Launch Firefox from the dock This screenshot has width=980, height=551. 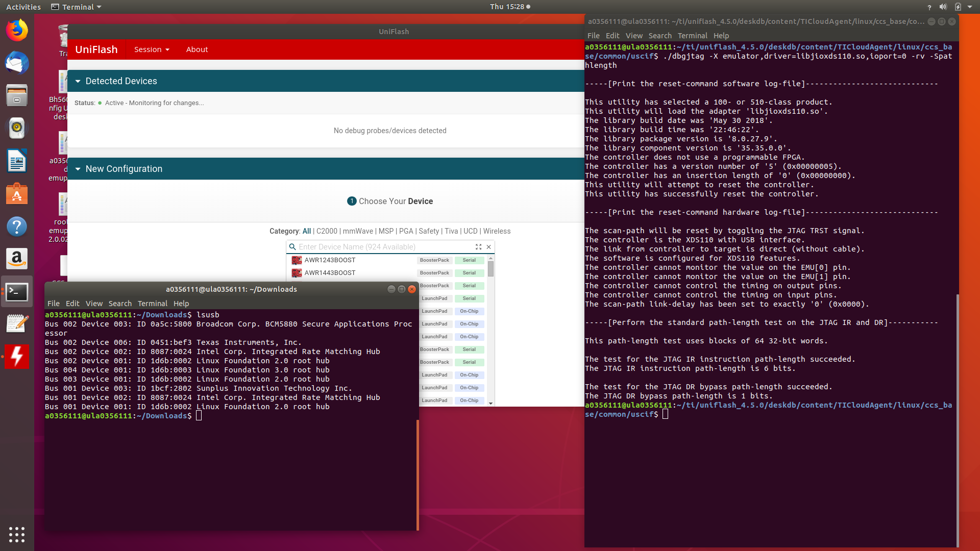(x=17, y=30)
